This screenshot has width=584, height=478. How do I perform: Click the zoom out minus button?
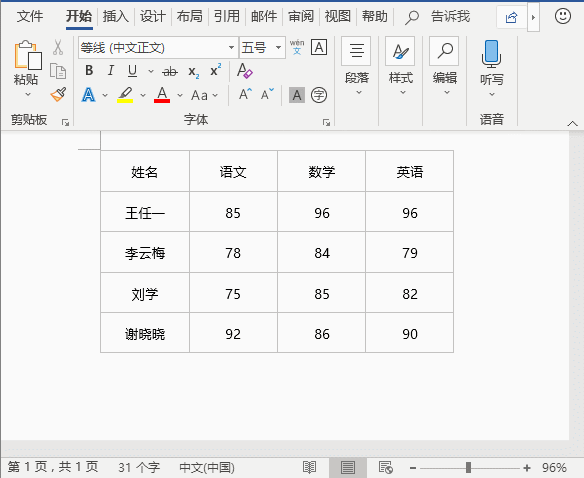pyautogui.click(x=413, y=468)
